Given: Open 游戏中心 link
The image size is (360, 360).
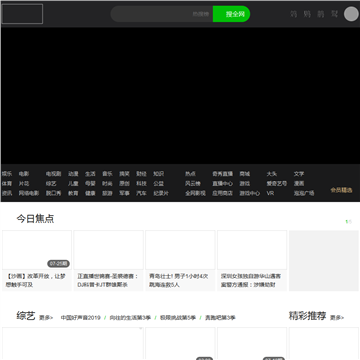Looking at the screenshot, I should point(249,193).
